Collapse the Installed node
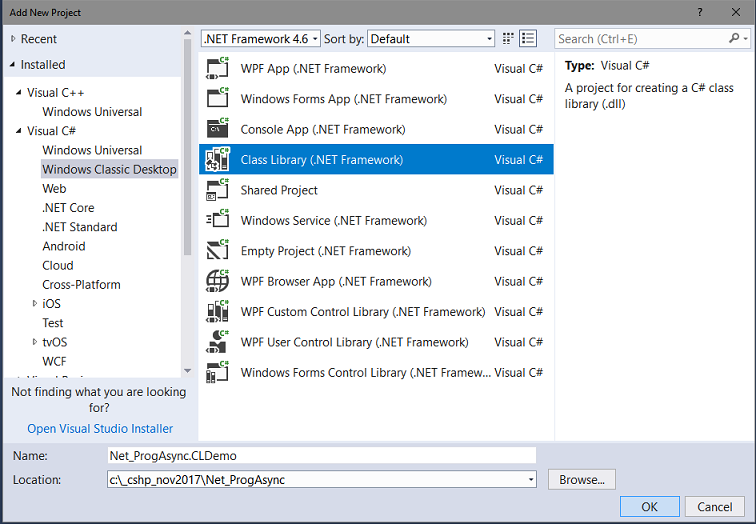Screen dimensions: 756x524 point(13,64)
